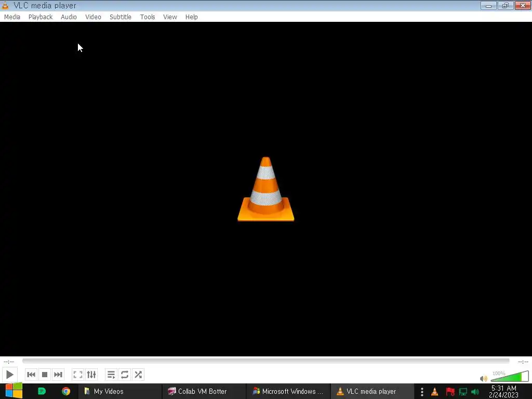This screenshot has height=399, width=532.
Task: Open extended settings and effects
Action: click(x=91, y=375)
